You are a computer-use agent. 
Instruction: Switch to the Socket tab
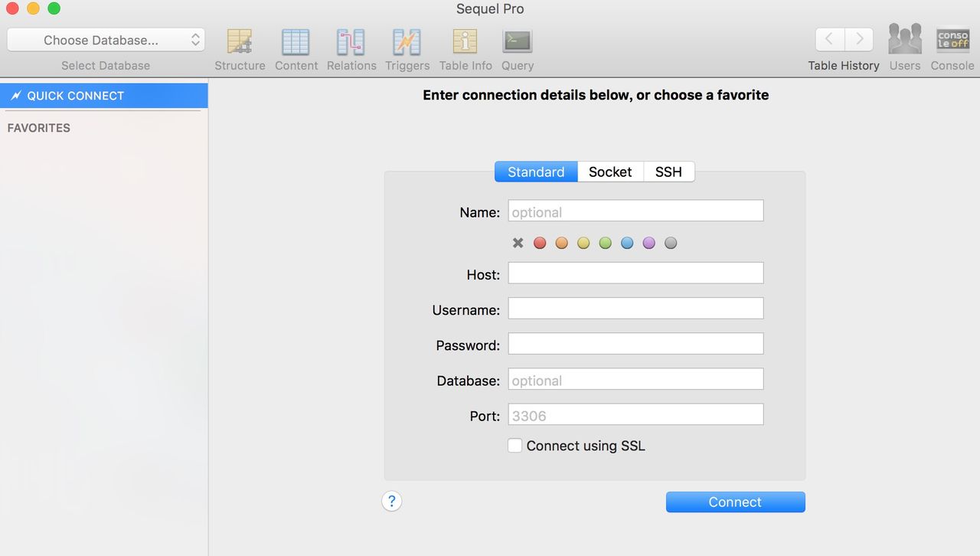pos(610,172)
